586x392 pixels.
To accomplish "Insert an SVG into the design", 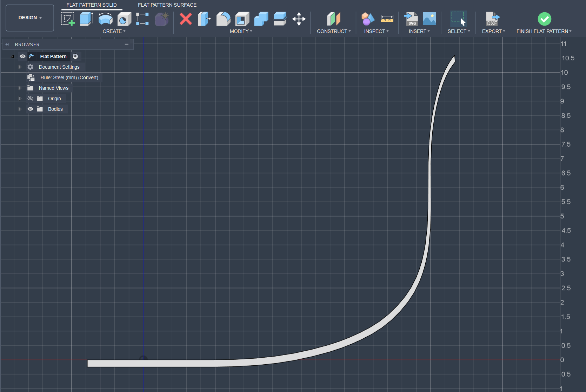I will 411,19.
